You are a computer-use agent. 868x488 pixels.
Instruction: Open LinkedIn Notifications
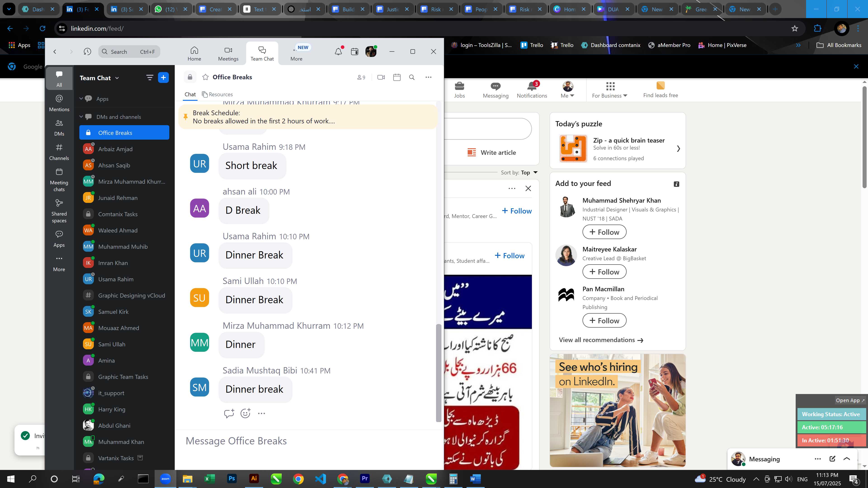click(x=532, y=90)
